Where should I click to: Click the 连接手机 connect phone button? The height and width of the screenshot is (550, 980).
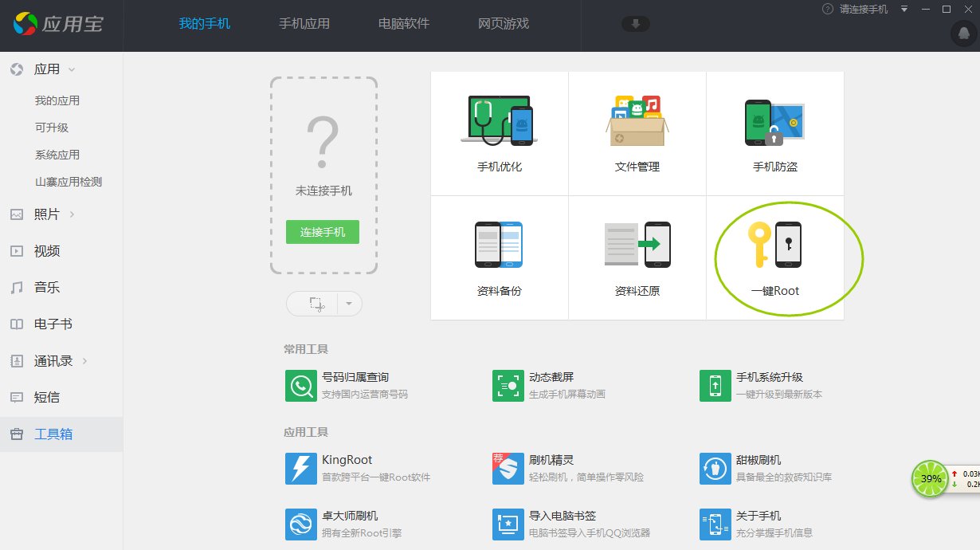coord(322,232)
